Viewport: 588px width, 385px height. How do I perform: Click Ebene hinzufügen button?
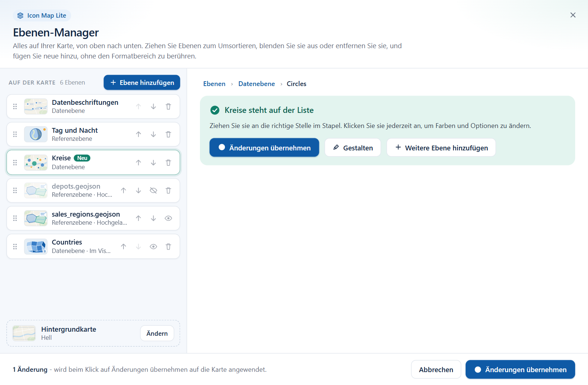point(142,82)
